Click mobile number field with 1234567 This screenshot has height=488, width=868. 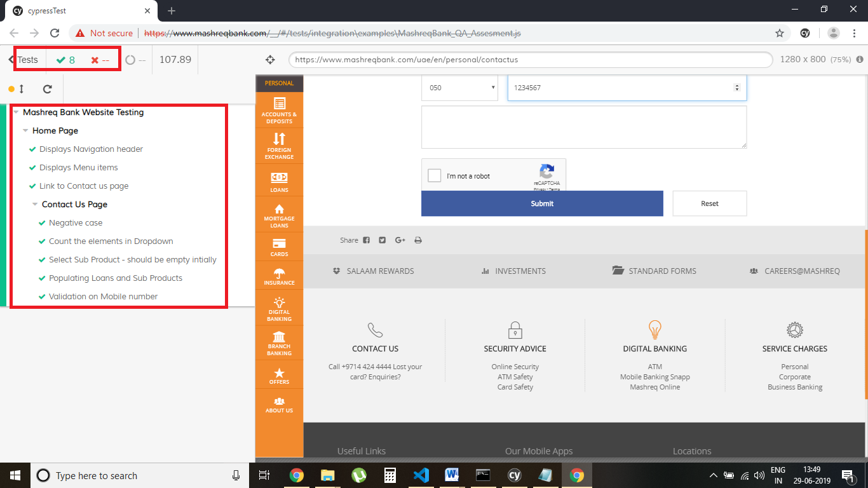pyautogui.click(x=627, y=88)
